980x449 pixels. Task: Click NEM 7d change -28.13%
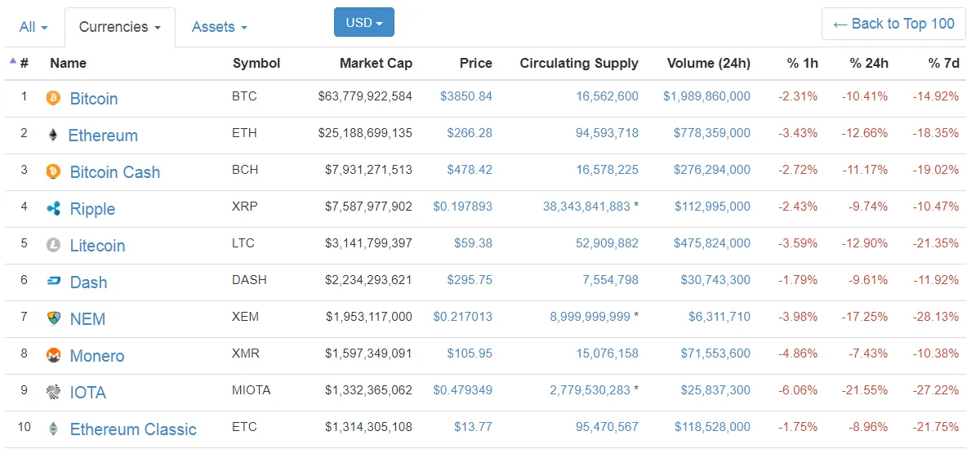pos(936,317)
